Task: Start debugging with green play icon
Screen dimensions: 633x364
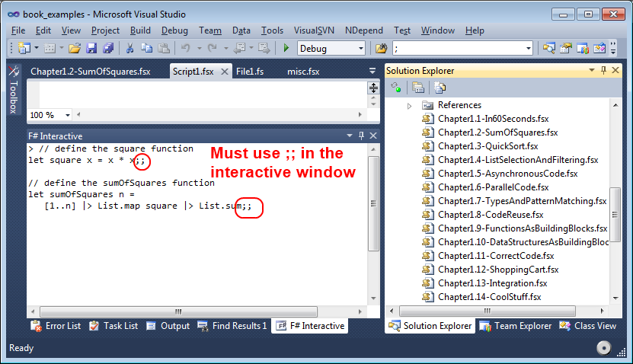Action: 286,48
